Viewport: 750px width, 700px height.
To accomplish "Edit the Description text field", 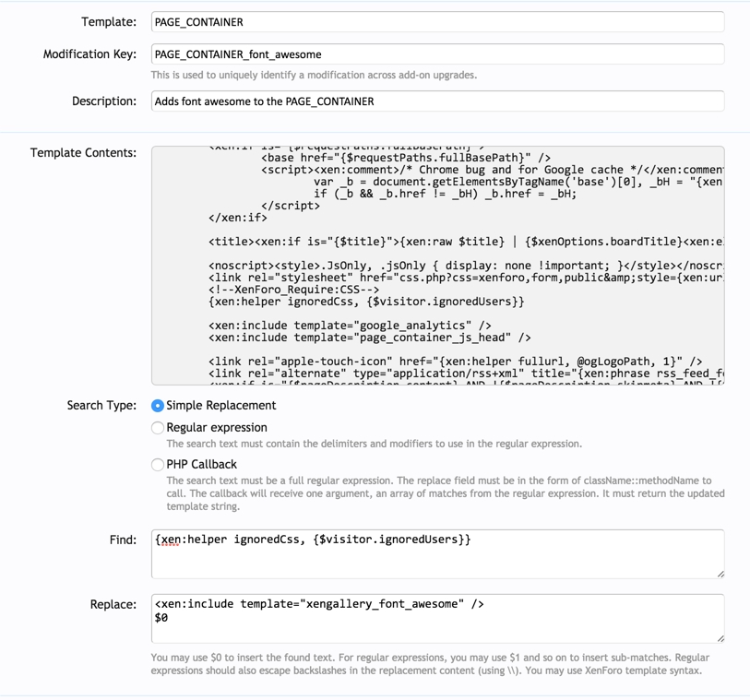I will coord(437,101).
